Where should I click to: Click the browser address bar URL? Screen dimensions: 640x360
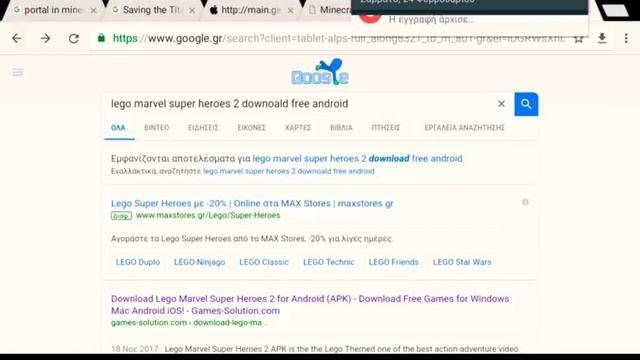[339, 38]
